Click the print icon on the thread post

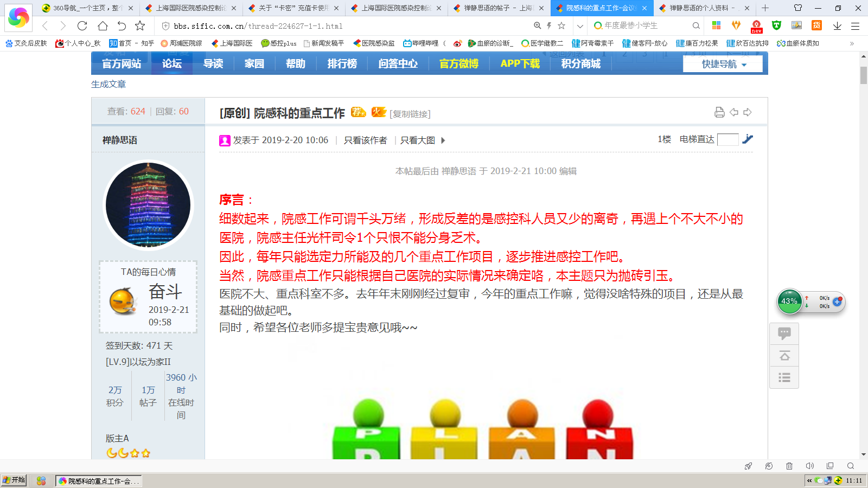(x=720, y=112)
